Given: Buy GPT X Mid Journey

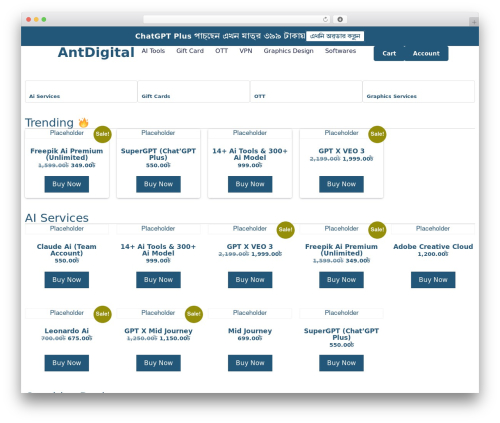Looking at the screenshot, I should [x=158, y=363].
